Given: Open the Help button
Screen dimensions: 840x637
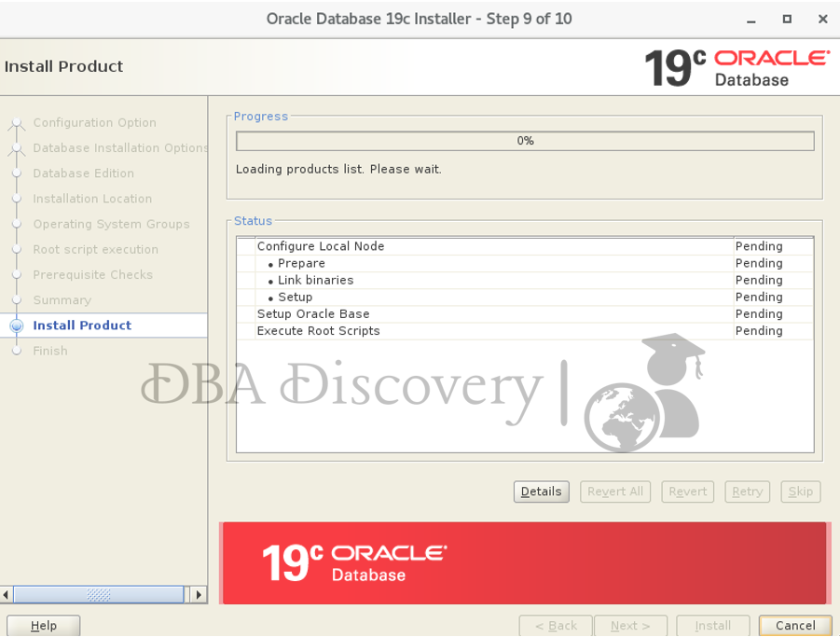Looking at the screenshot, I should point(43,626).
